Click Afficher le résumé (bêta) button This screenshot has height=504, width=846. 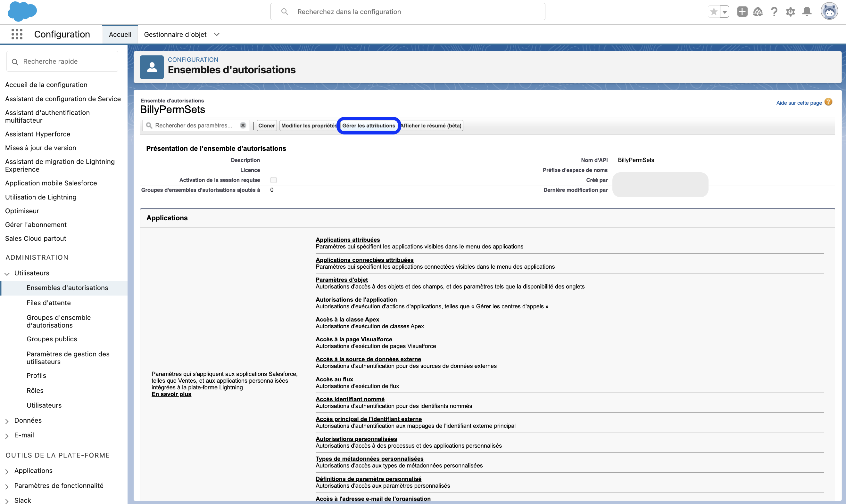pos(431,126)
